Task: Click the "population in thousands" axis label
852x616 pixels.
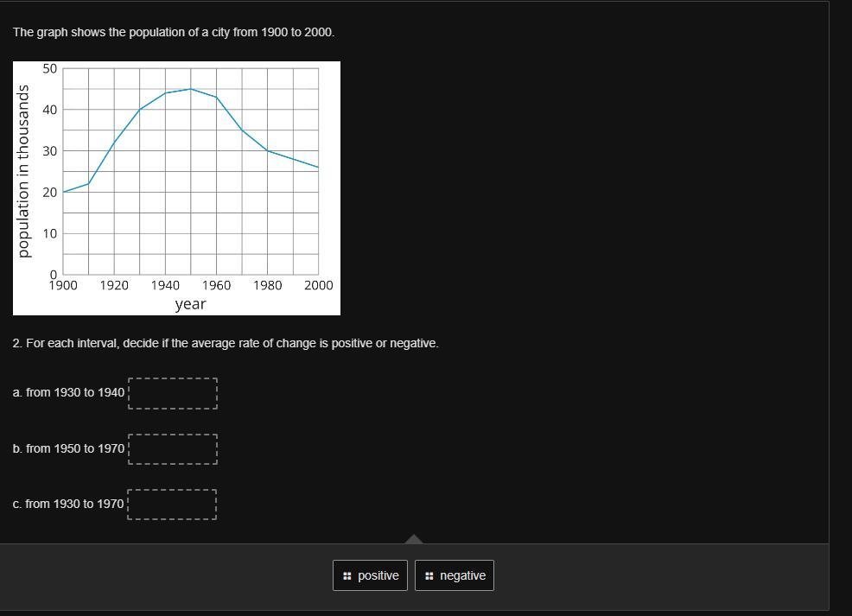Action: [23, 171]
